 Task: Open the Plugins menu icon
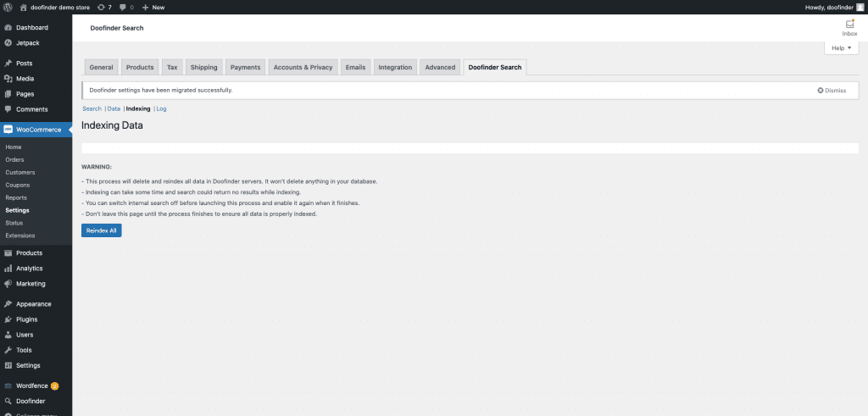click(x=8, y=319)
